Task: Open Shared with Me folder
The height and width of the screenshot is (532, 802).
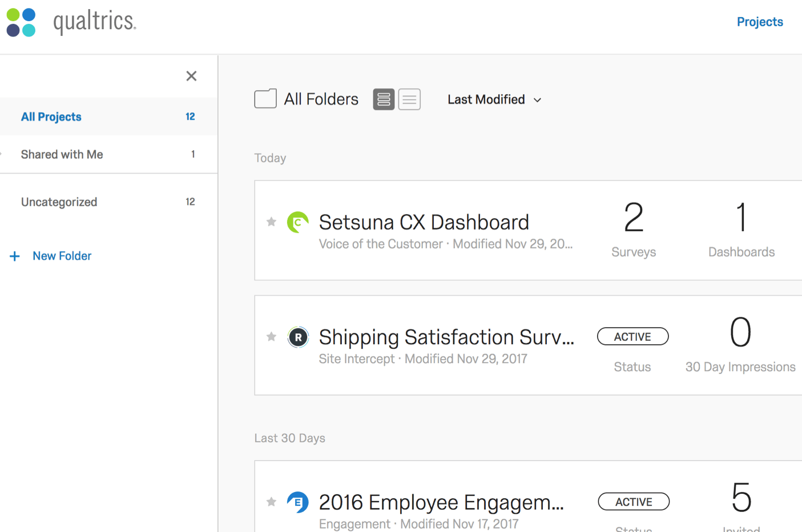Action: (x=108, y=154)
